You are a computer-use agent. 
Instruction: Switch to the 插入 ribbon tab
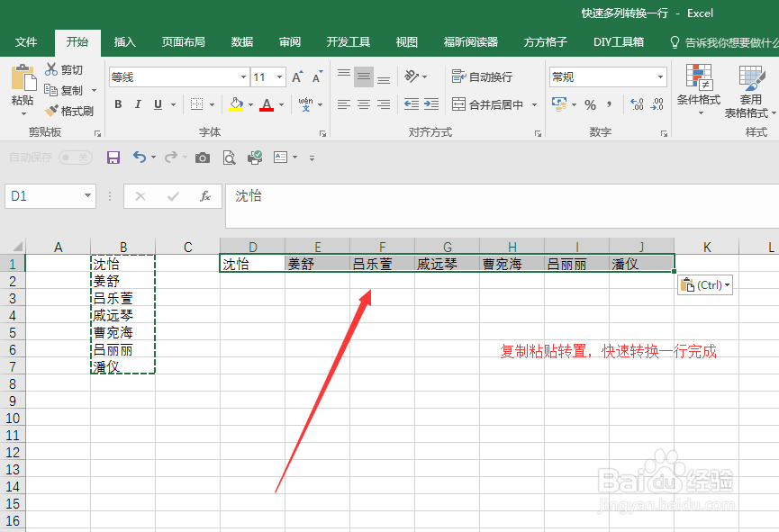pyautogui.click(x=124, y=41)
